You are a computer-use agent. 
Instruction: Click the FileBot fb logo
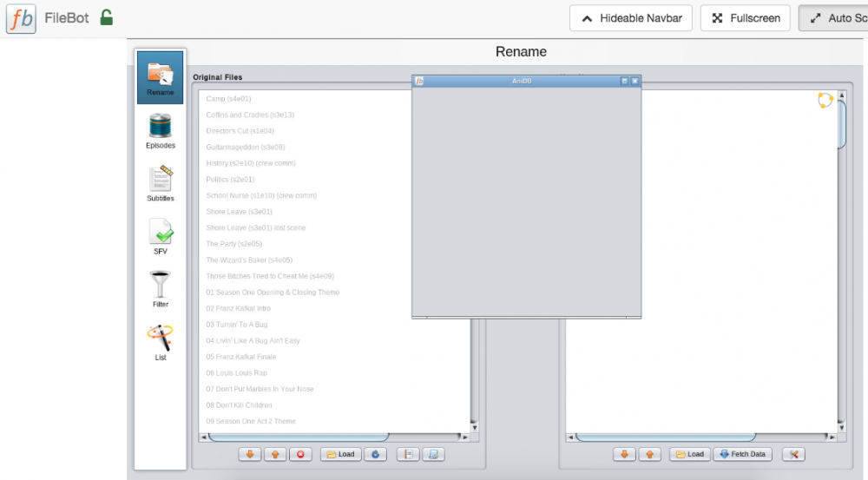click(x=21, y=18)
